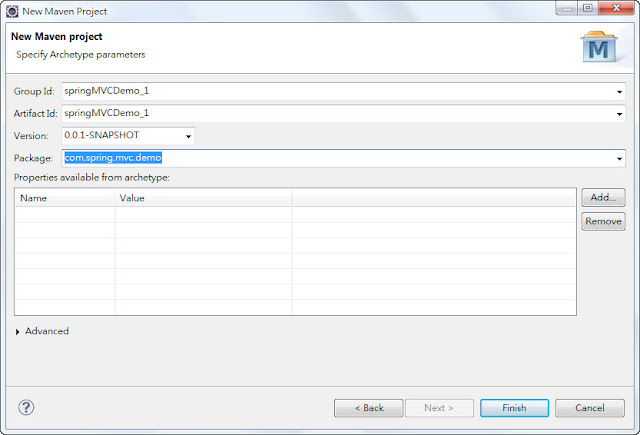Click the Finish button
The image size is (640, 435).
(514, 408)
